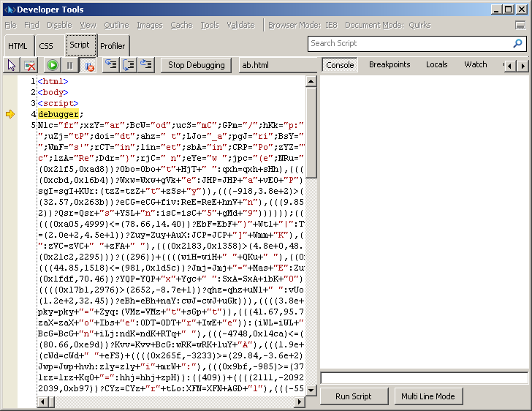Click the source code vertical scrollbar down arrow
532x411 pixels.
[311, 402]
